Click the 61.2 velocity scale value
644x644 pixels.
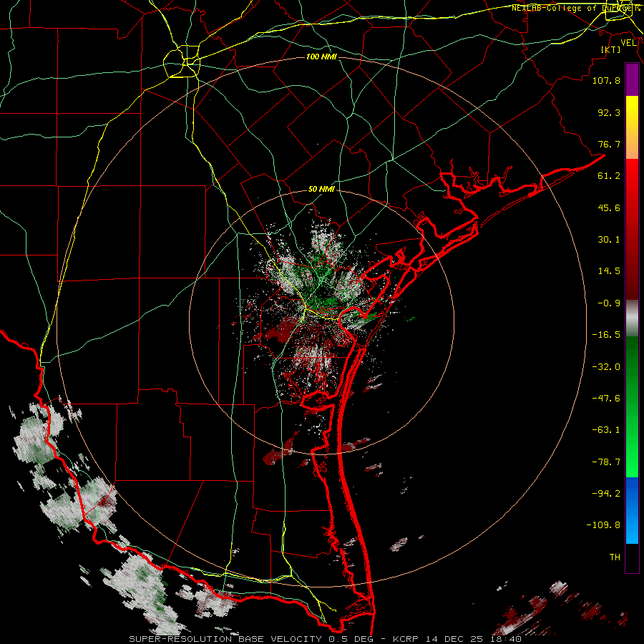(x=609, y=176)
